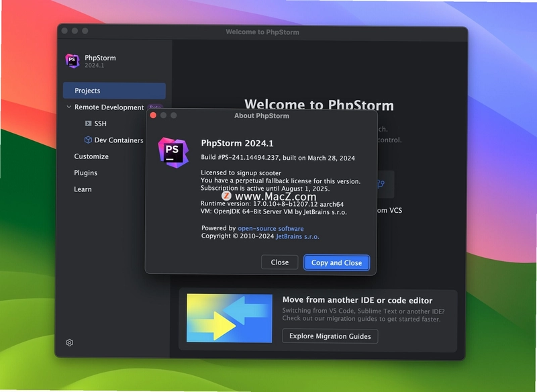The image size is (537, 392).
Task: Click the 'Subscription is active until August 1, 2025' text
Action: point(265,189)
